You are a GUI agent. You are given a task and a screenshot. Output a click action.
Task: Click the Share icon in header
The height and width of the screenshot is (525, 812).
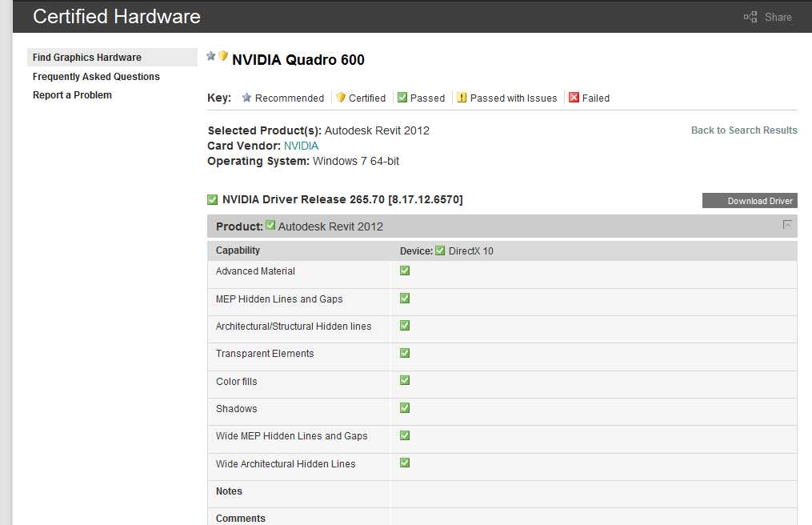pos(750,17)
